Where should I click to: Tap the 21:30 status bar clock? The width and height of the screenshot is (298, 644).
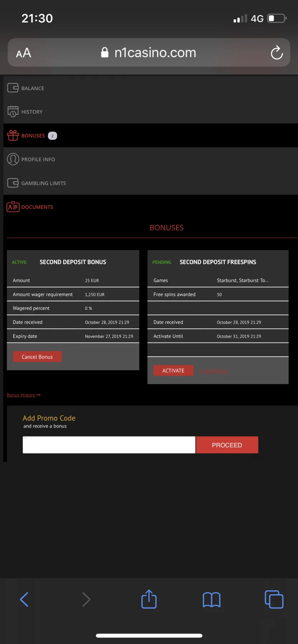[x=37, y=18]
